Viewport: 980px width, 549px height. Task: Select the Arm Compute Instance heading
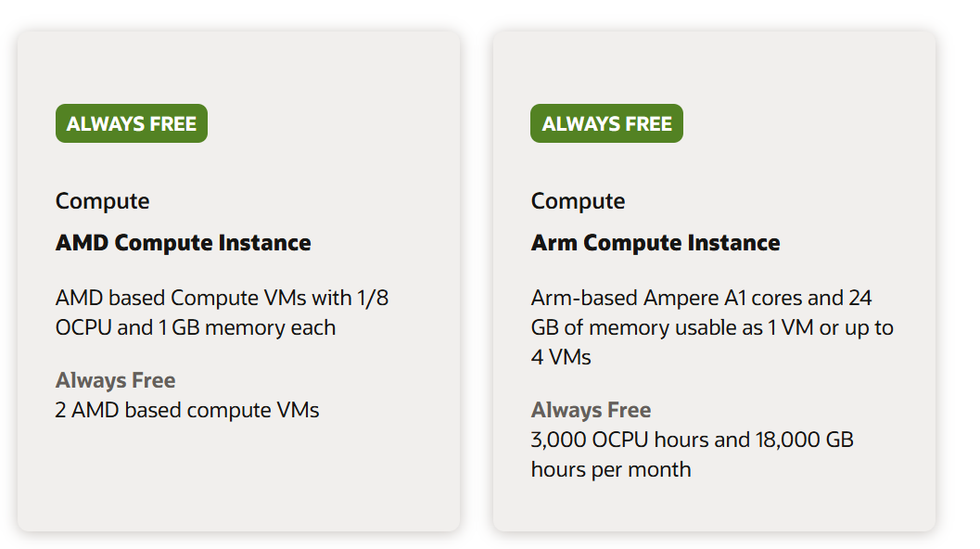click(655, 243)
